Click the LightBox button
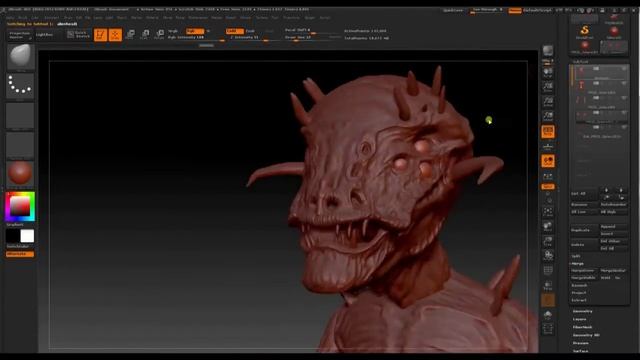 pos(44,35)
